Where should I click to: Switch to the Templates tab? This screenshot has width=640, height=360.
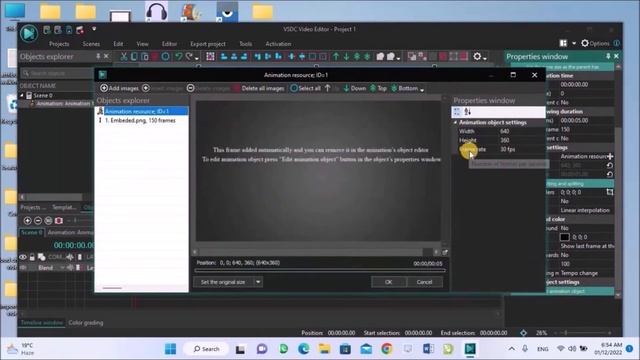pos(64,207)
